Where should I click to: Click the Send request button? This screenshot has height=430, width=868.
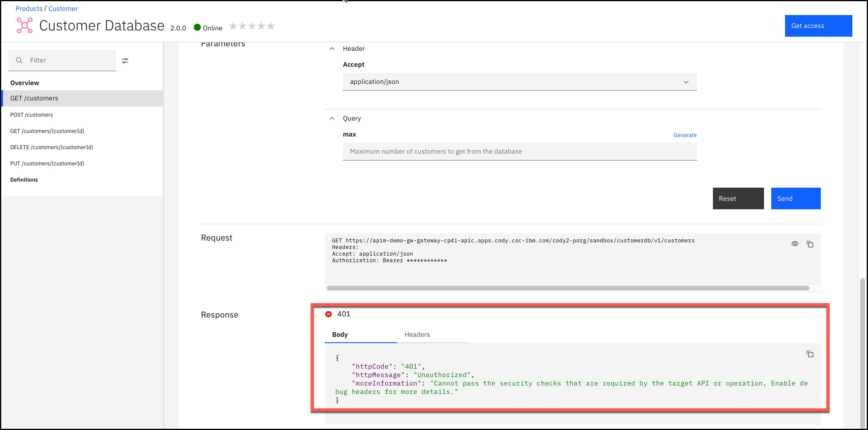pos(796,198)
